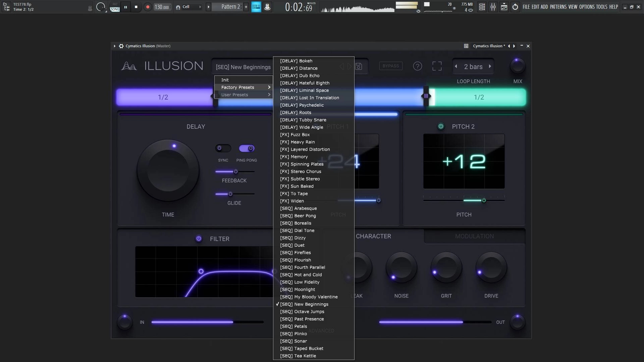Click the plus button next to Pattern 2
The width and height of the screenshot is (644, 362).
[246, 7]
